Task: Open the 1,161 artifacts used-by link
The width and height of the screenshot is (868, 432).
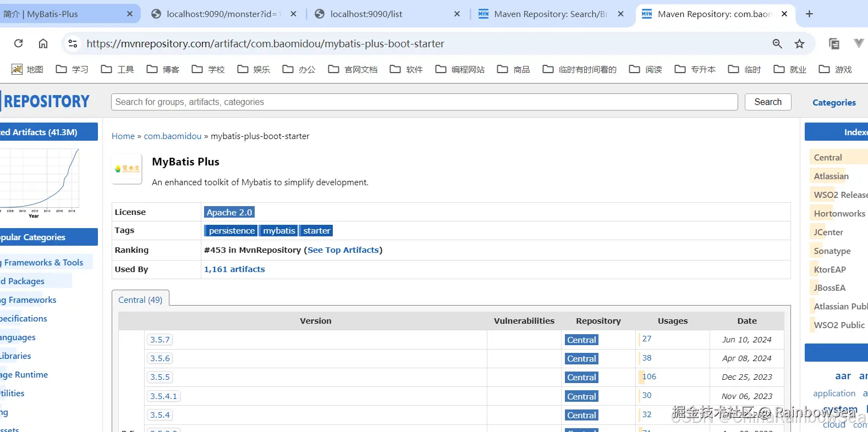Action: (234, 269)
